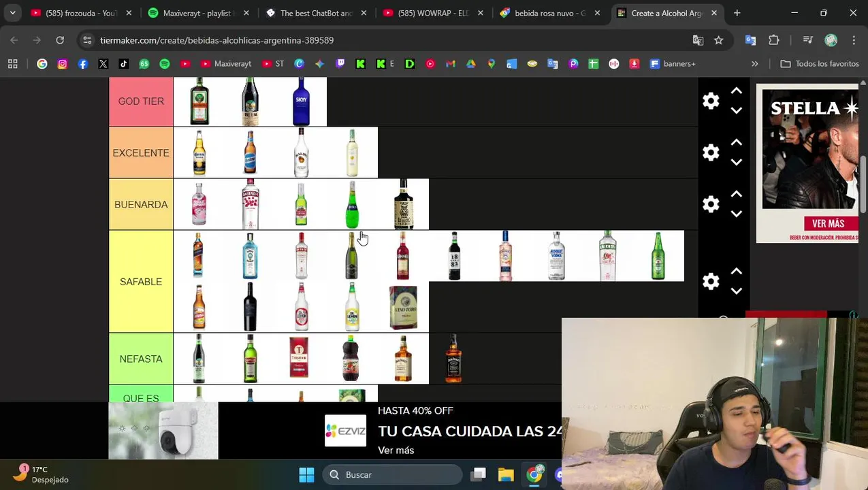
Task: Click the SAFABLE tier label
Action: (x=141, y=282)
